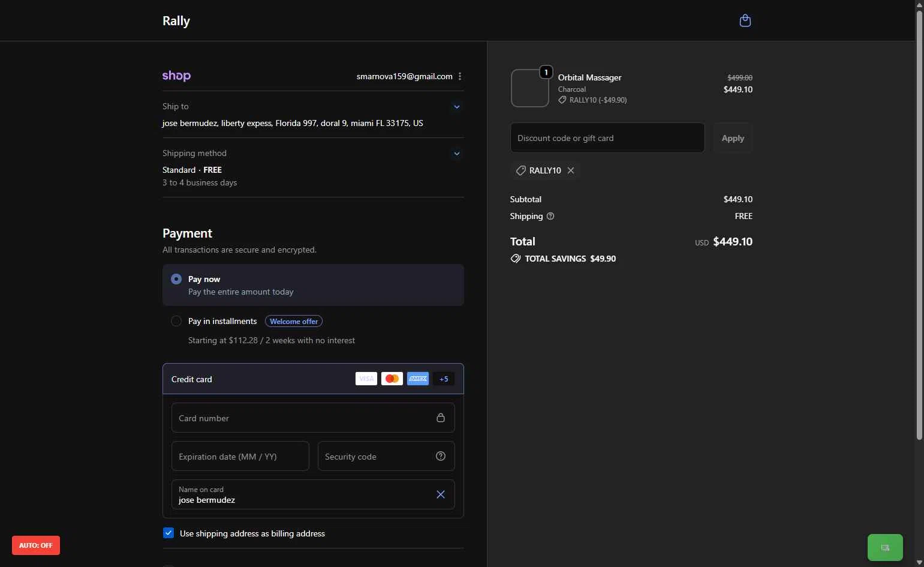Click the quantity badge on product thumbnail
Screen dimensions: 924x567
[546, 72]
